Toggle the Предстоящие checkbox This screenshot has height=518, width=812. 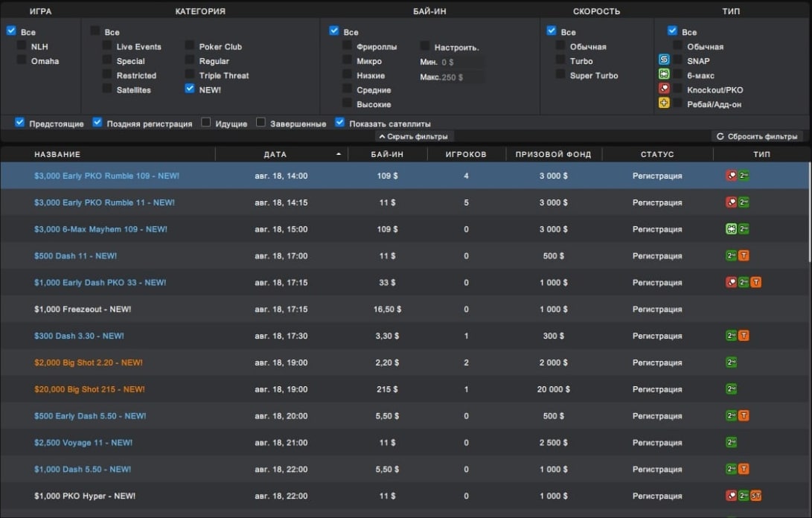click(x=19, y=122)
